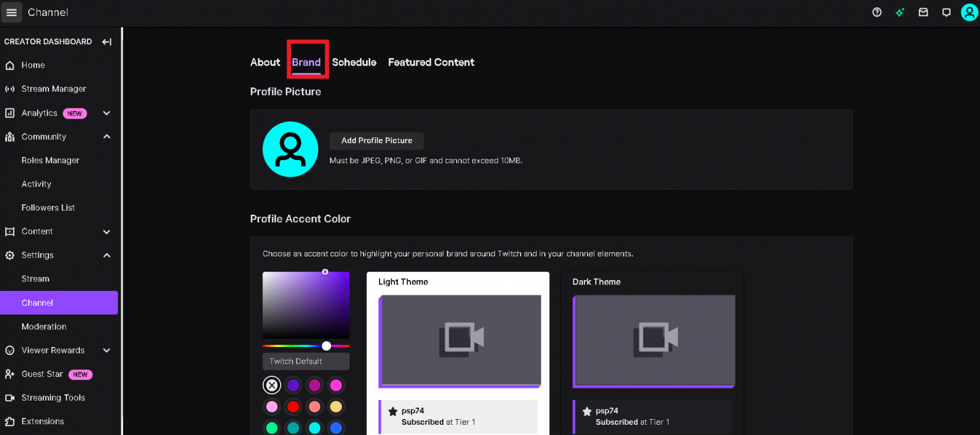980x435 pixels.
Task: Collapse the Community section
Action: click(107, 136)
